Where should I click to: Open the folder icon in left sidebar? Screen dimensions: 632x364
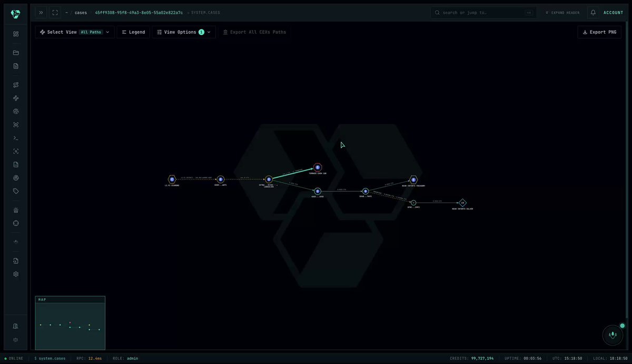(16, 53)
